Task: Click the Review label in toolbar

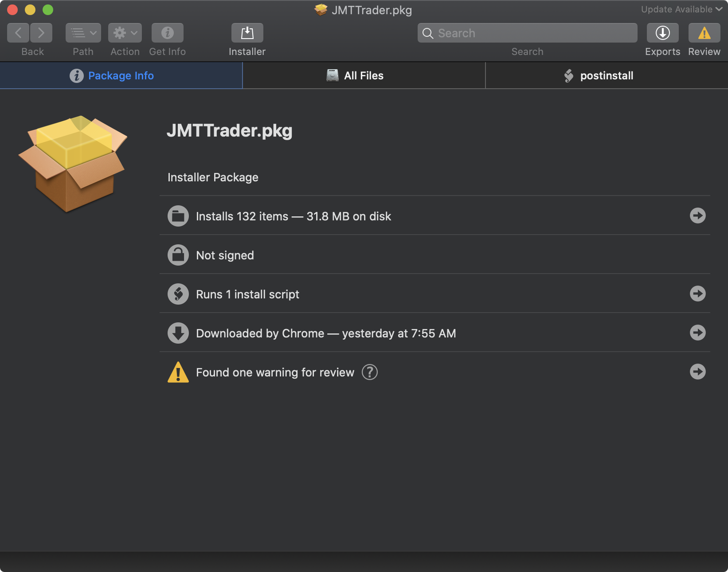Action: (705, 51)
